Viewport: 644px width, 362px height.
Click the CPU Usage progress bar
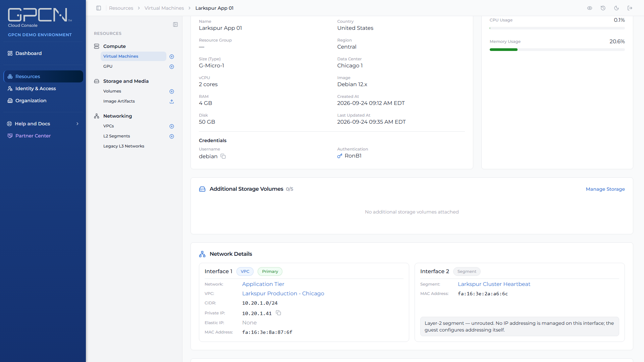(x=557, y=28)
